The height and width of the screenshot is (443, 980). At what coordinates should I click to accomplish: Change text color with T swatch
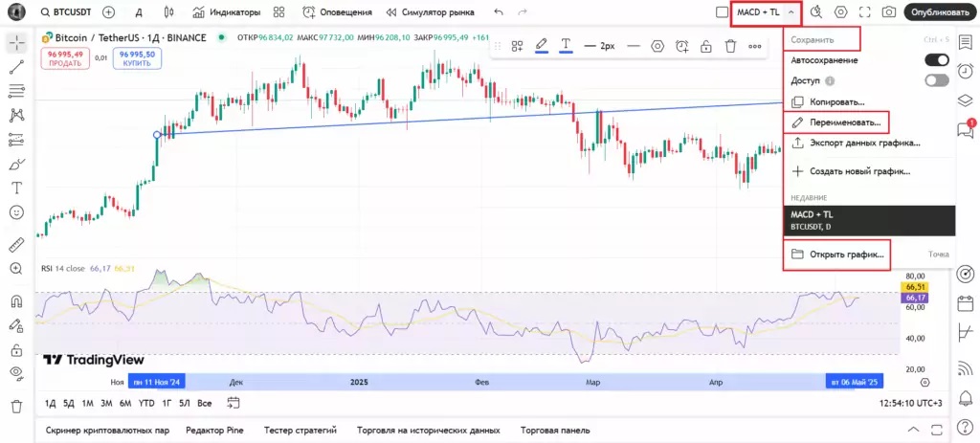[x=567, y=46]
